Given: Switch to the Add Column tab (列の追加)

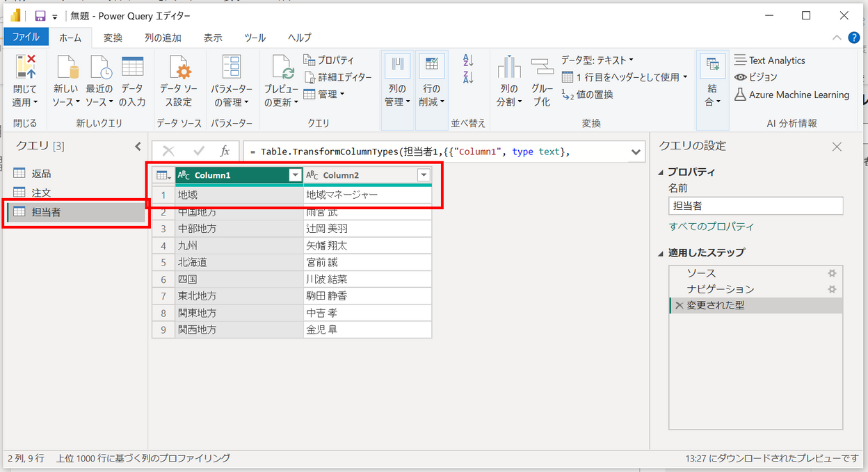Looking at the screenshot, I should [x=163, y=38].
